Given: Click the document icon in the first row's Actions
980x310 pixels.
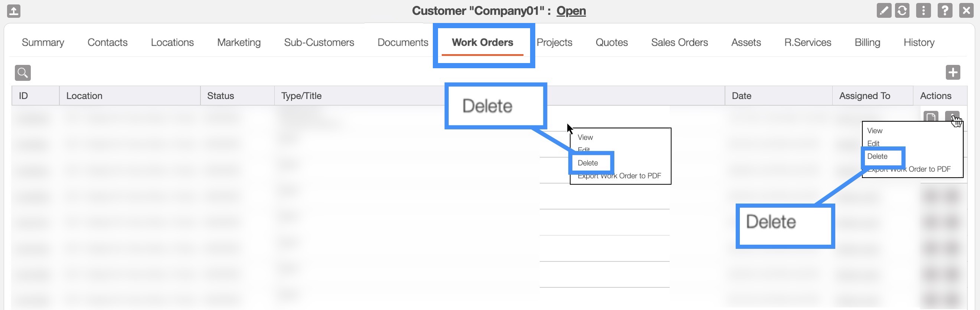Looking at the screenshot, I should coord(931,116).
